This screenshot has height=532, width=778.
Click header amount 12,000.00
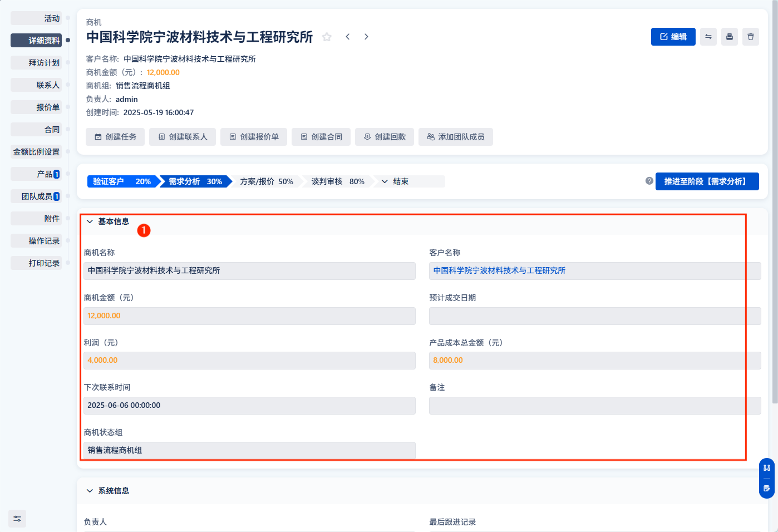click(x=163, y=72)
